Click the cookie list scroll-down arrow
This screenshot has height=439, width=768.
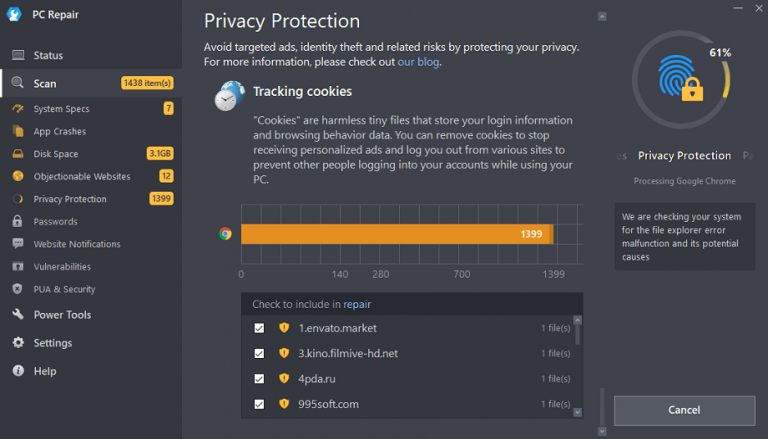pyautogui.click(x=578, y=410)
